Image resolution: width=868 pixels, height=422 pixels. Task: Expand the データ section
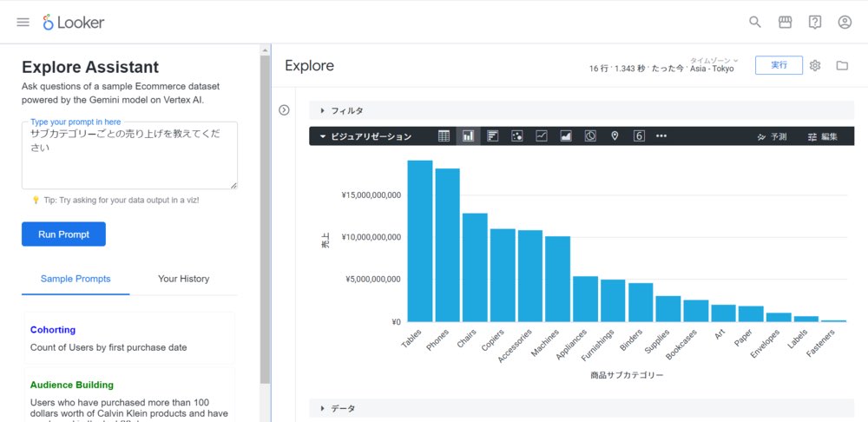(x=582, y=408)
